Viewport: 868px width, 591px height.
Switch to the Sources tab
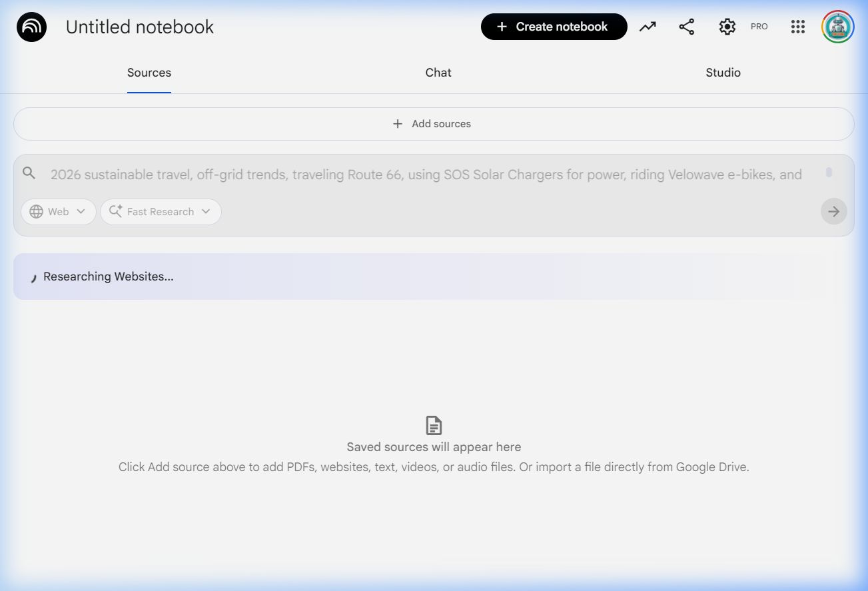[x=149, y=73]
